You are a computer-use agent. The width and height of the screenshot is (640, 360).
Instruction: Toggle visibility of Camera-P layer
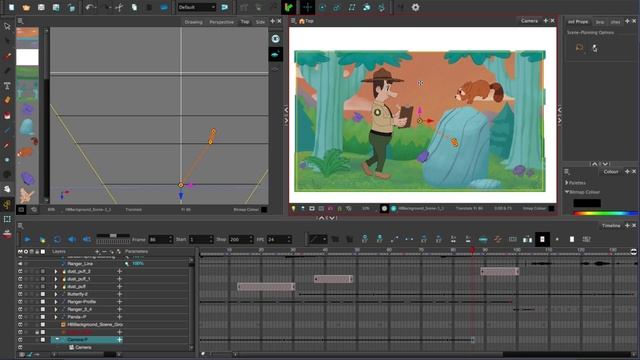pyautogui.click(x=20, y=340)
